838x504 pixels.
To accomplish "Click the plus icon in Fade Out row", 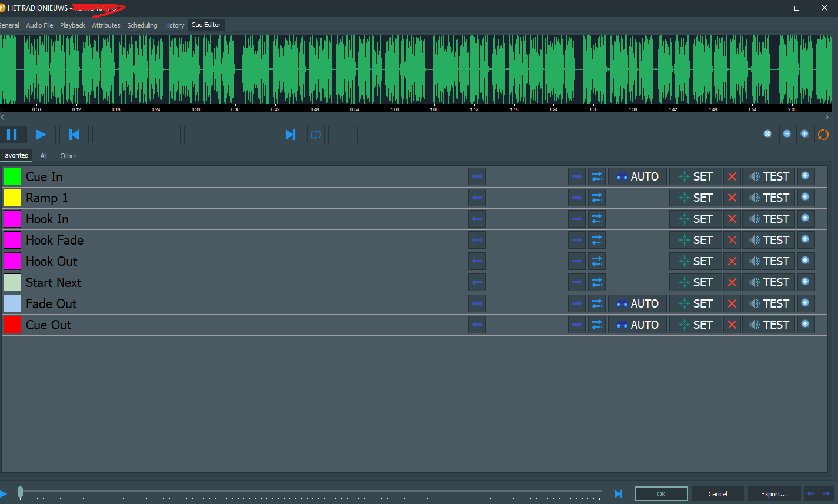I will [x=806, y=303].
